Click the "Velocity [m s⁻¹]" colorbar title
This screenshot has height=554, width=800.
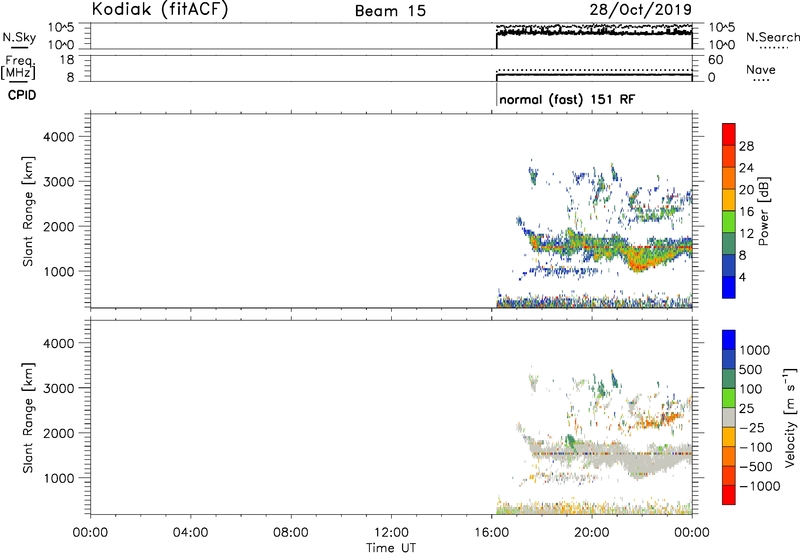[790, 416]
